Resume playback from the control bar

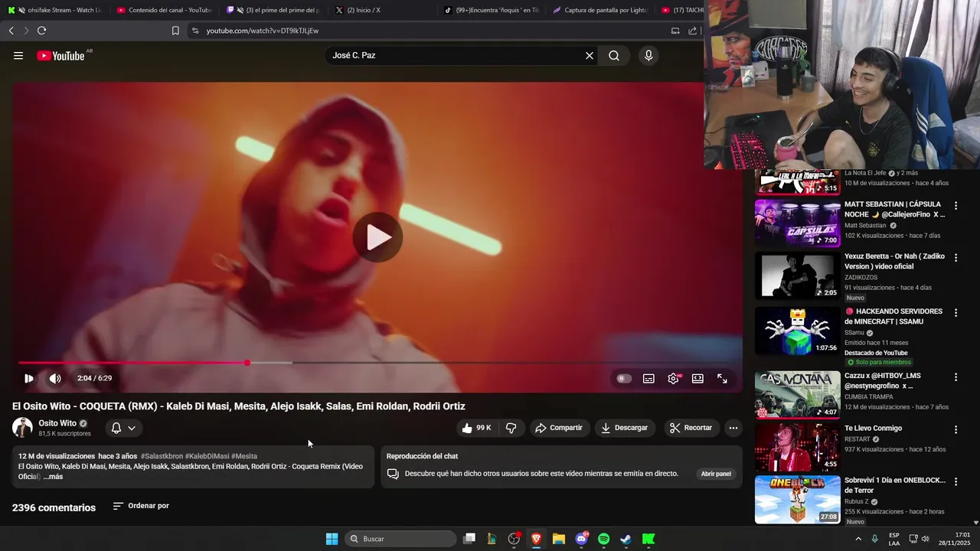click(28, 378)
